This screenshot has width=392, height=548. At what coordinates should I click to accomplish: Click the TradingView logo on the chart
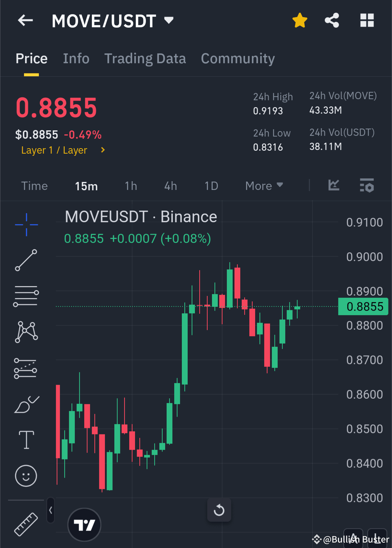coord(84,524)
